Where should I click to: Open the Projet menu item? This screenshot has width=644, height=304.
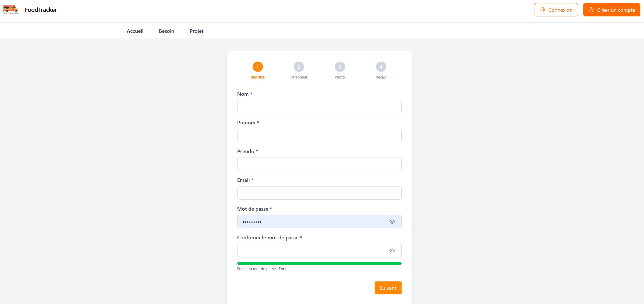tap(196, 31)
